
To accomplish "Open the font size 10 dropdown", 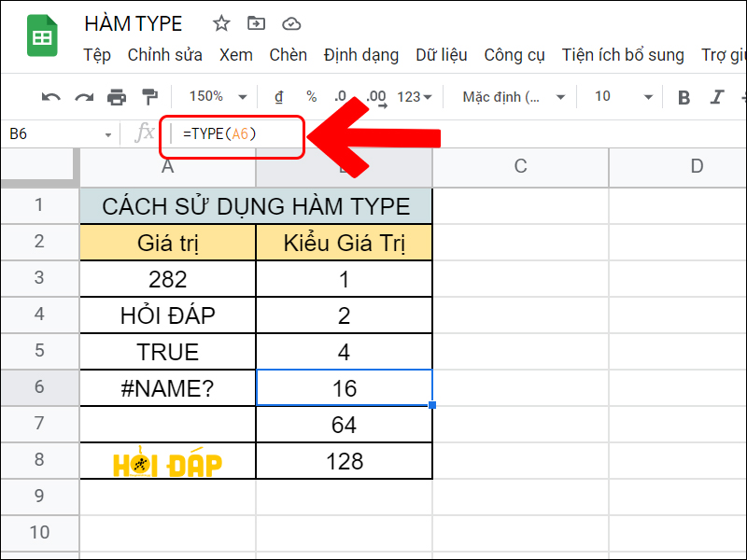I will click(623, 97).
